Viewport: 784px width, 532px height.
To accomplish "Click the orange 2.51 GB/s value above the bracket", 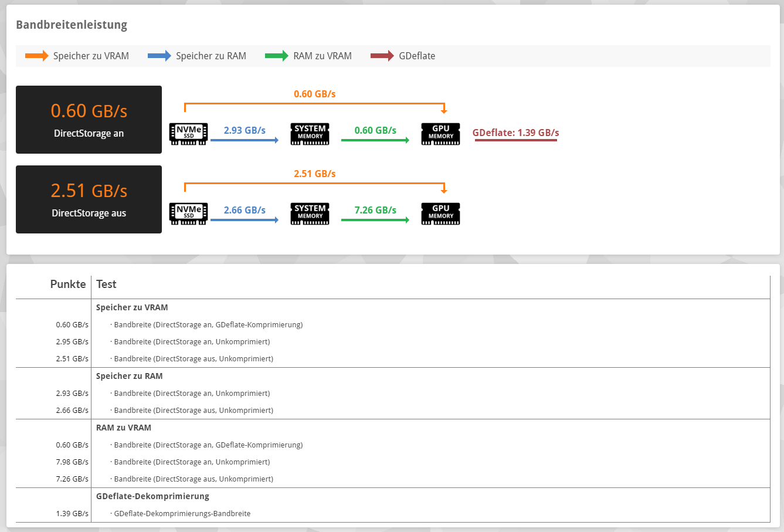I will [315, 174].
